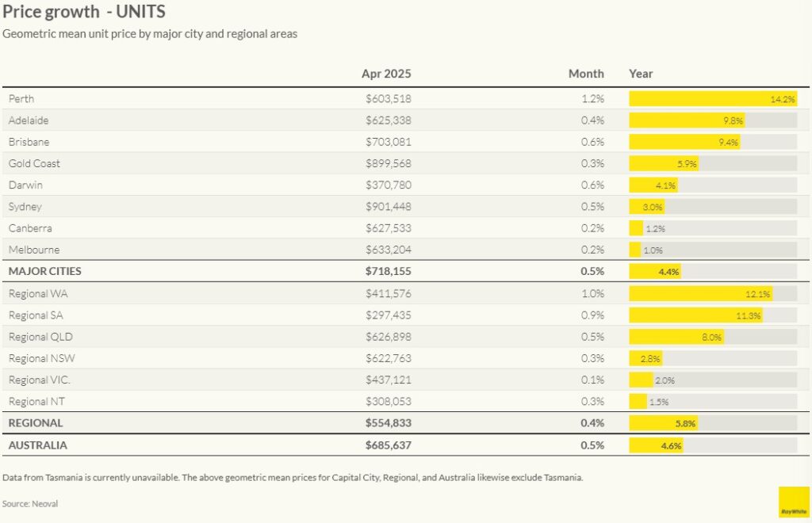Click the Ray White logo icon
The image size is (812, 523).
click(x=794, y=502)
